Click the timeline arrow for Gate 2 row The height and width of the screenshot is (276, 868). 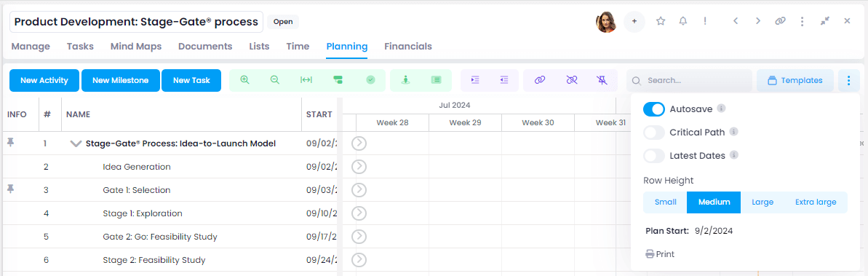pyautogui.click(x=359, y=237)
